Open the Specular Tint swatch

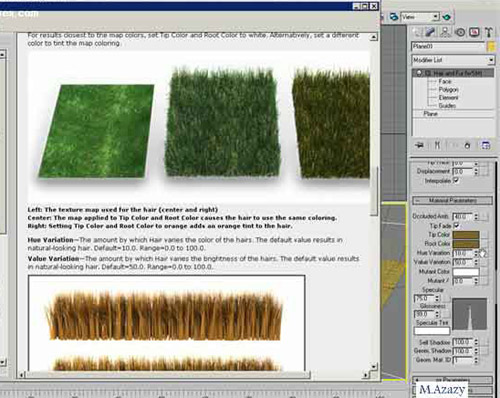point(432,331)
